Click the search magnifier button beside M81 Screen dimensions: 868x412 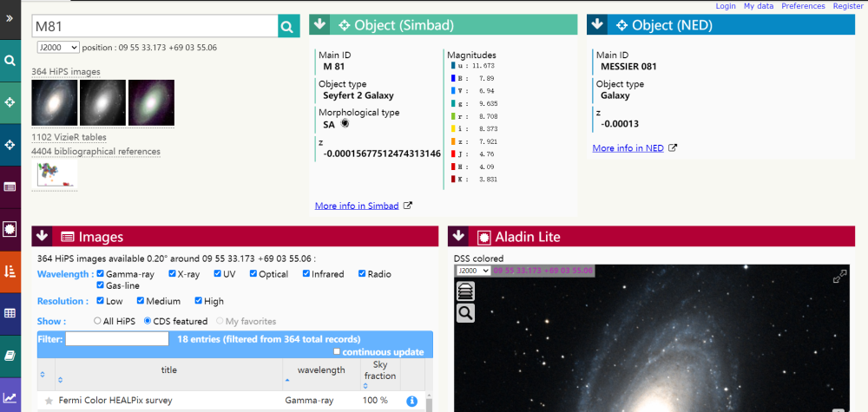(288, 26)
